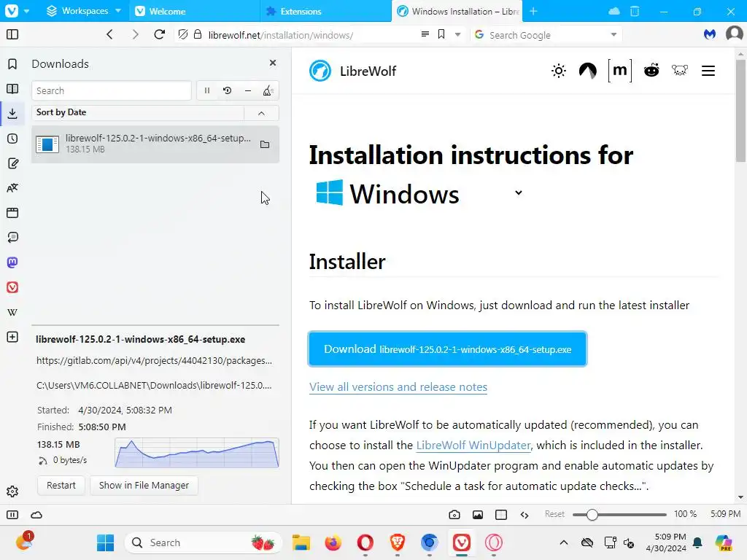Screen dimensions: 747x560
Task: Open Reader View icon
Action: click(425, 34)
